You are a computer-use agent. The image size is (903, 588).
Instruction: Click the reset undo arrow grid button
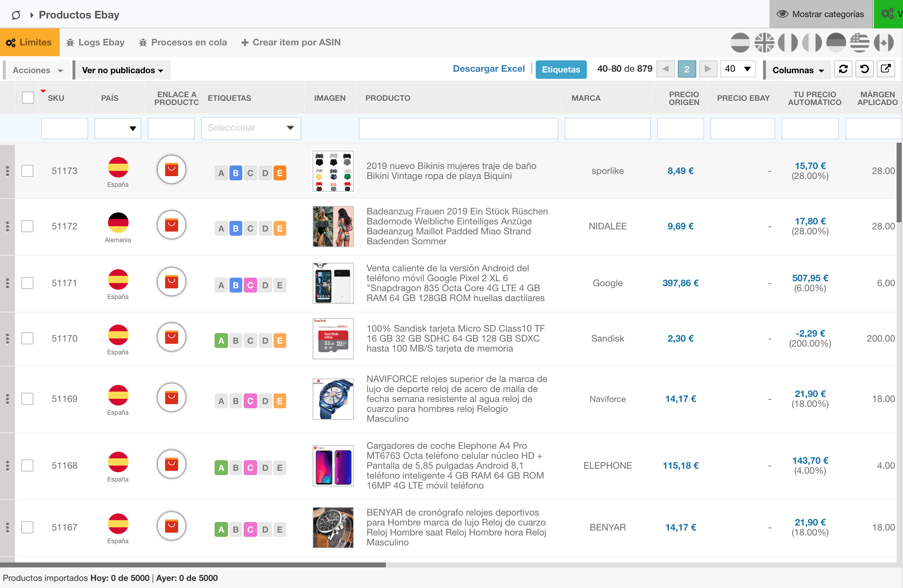click(864, 69)
